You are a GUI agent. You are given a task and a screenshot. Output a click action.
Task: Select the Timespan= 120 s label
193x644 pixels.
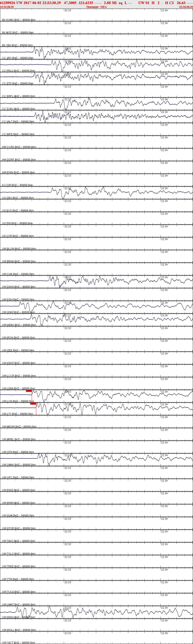tap(96, 7)
